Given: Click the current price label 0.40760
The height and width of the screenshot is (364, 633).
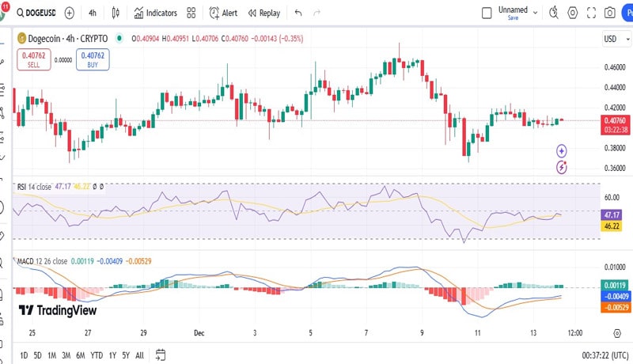Looking at the screenshot, I should (616, 120).
